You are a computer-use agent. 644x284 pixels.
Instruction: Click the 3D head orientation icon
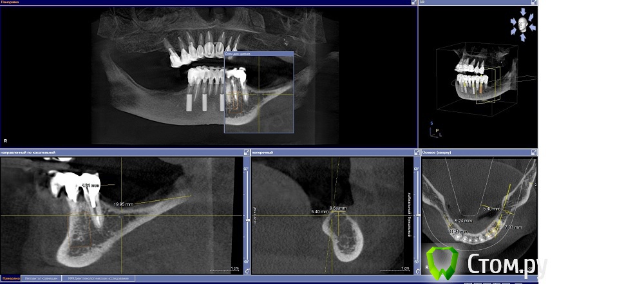coord(522,24)
